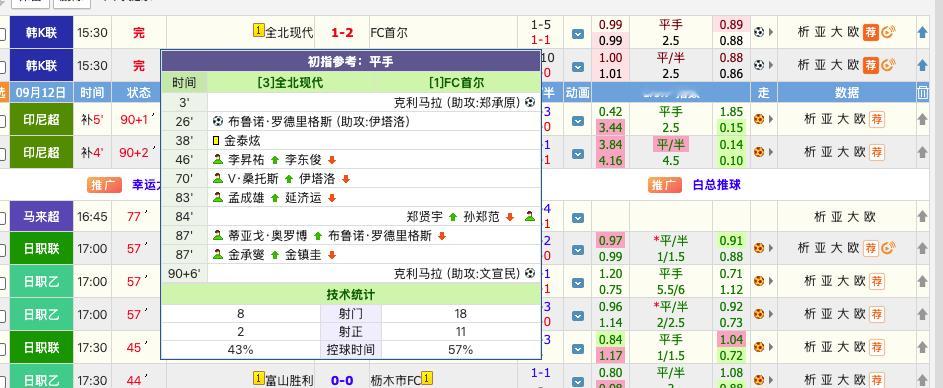Click 荐 badge in 印尼超 补5' row

(x=877, y=119)
